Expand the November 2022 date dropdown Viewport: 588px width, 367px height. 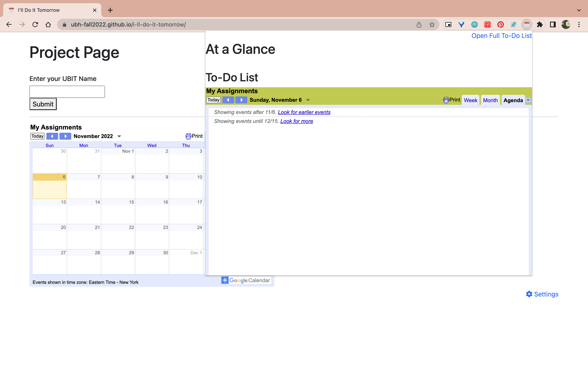point(119,136)
